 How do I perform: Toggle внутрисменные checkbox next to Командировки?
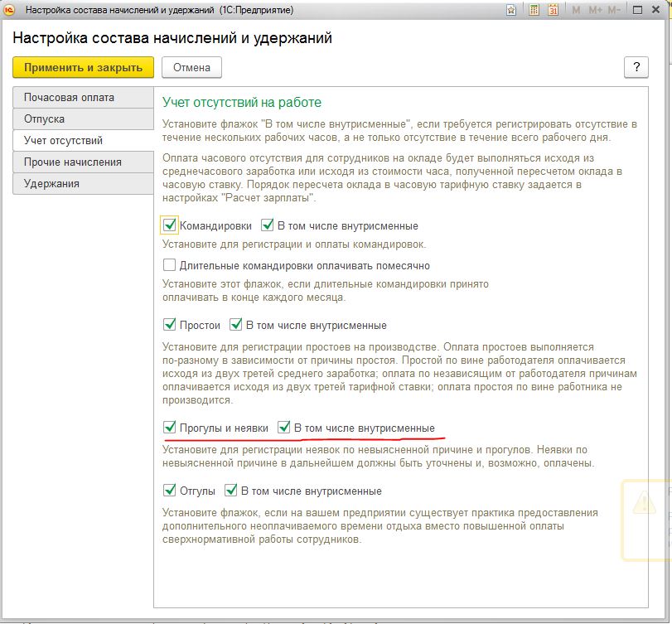click(x=268, y=225)
